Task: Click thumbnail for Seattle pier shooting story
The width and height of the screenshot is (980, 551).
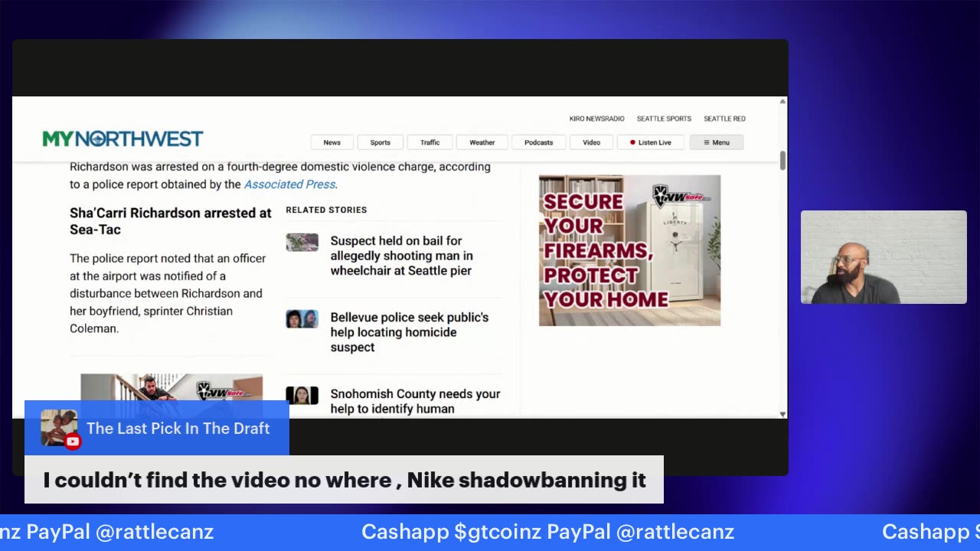Action: tap(302, 243)
